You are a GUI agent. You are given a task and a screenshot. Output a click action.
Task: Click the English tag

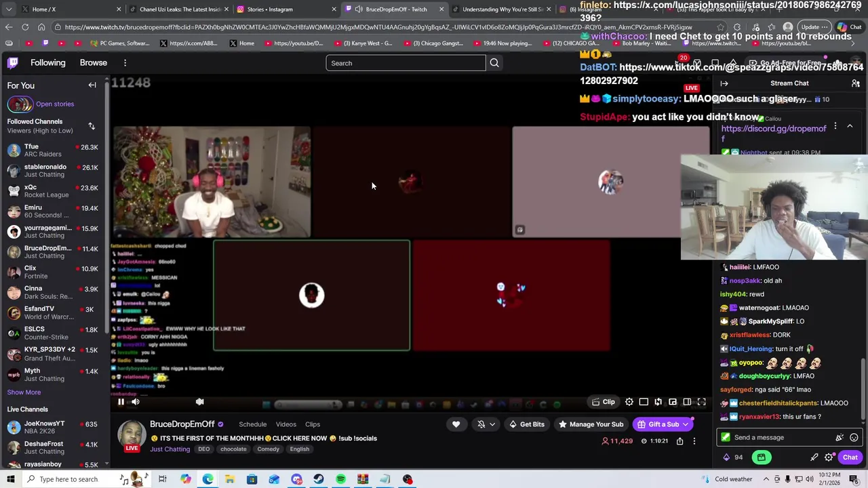(299, 449)
